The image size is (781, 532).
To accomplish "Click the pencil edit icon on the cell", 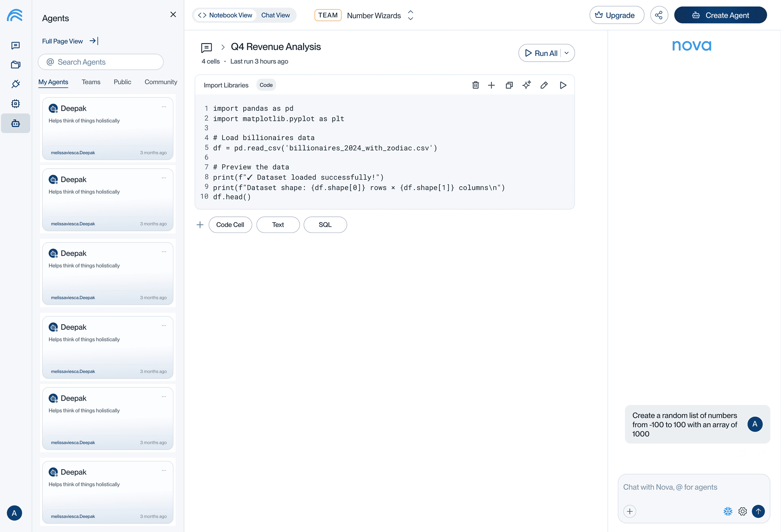I will pos(544,85).
